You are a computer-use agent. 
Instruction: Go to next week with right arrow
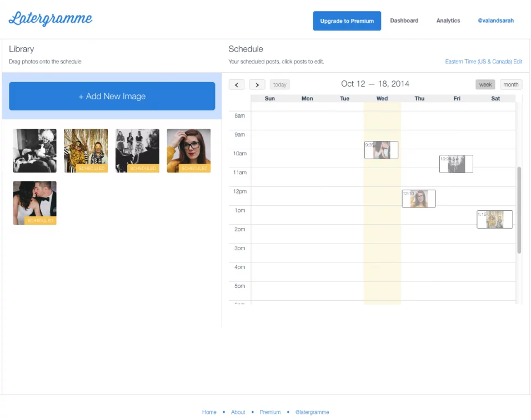[257, 85]
